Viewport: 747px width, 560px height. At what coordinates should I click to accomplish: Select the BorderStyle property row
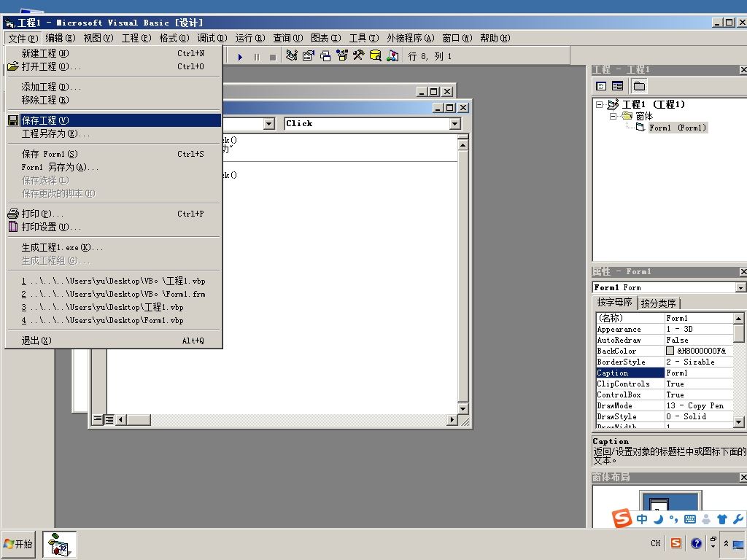pyautogui.click(x=665, y=362)
